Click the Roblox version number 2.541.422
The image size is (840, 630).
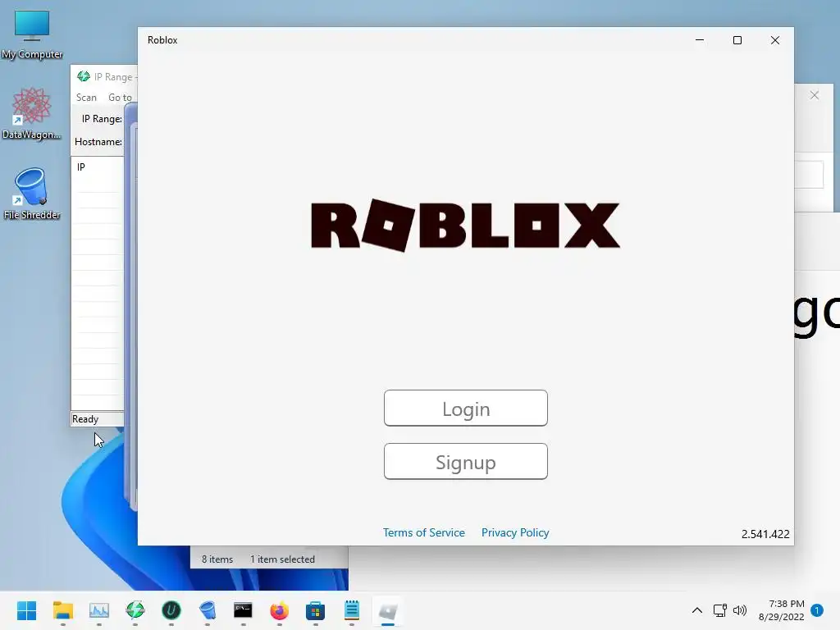click(765, 534)
